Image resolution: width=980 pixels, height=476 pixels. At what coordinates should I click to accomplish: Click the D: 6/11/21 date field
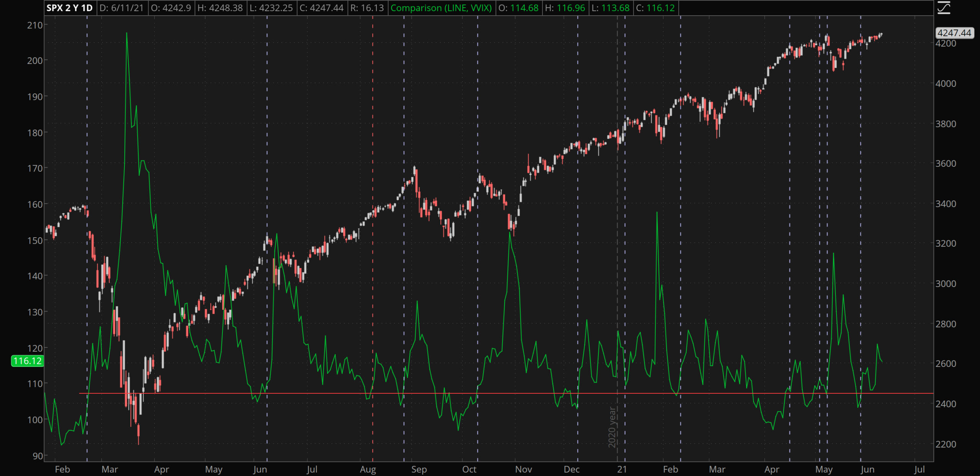point(121,8)
